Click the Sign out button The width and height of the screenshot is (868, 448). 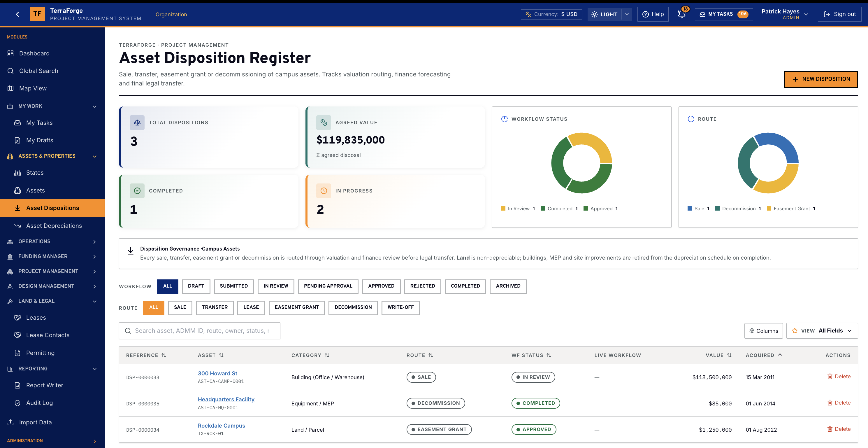pyautogui.click(x=839, y=14)
